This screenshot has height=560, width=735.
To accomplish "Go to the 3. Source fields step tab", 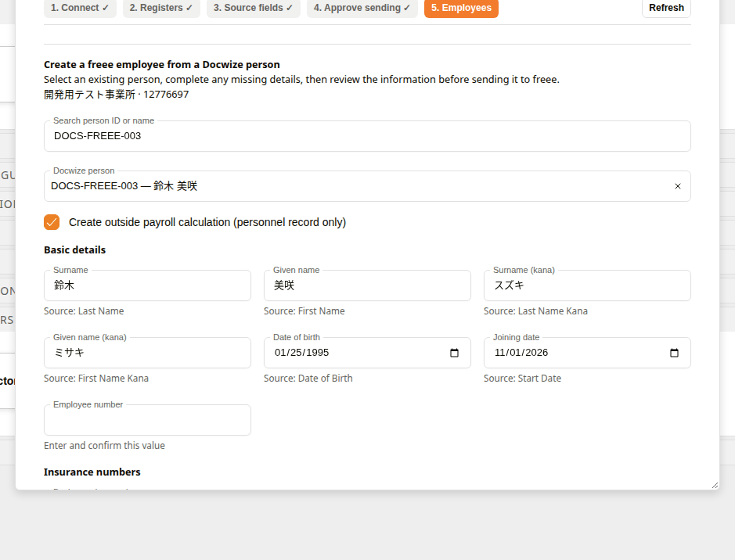I will 253,8.
